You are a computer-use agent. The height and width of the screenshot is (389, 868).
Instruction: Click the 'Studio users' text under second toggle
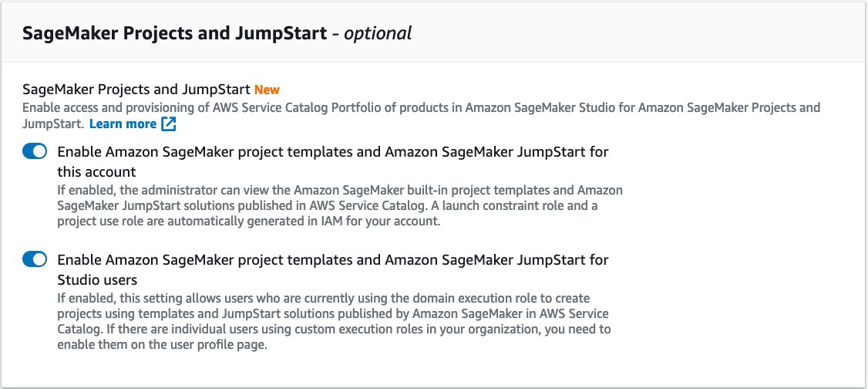[x=97, y=279]
